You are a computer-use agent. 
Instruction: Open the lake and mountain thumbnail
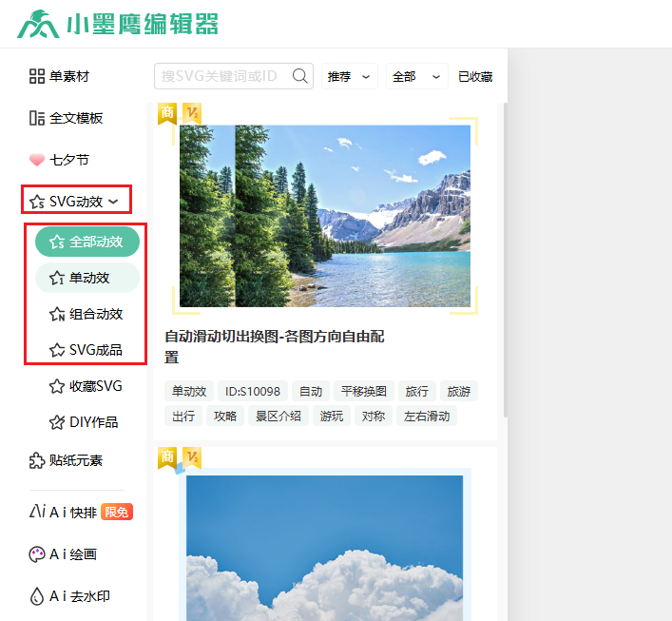point(324,216)
